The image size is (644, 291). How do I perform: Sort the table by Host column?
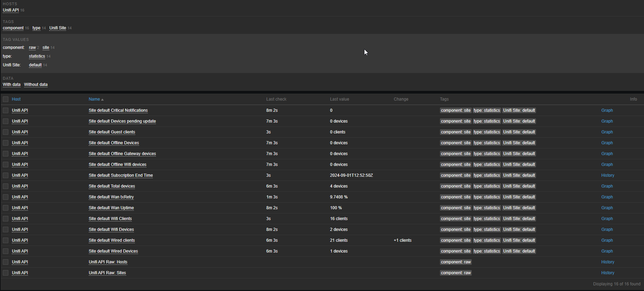coord(16,99)
